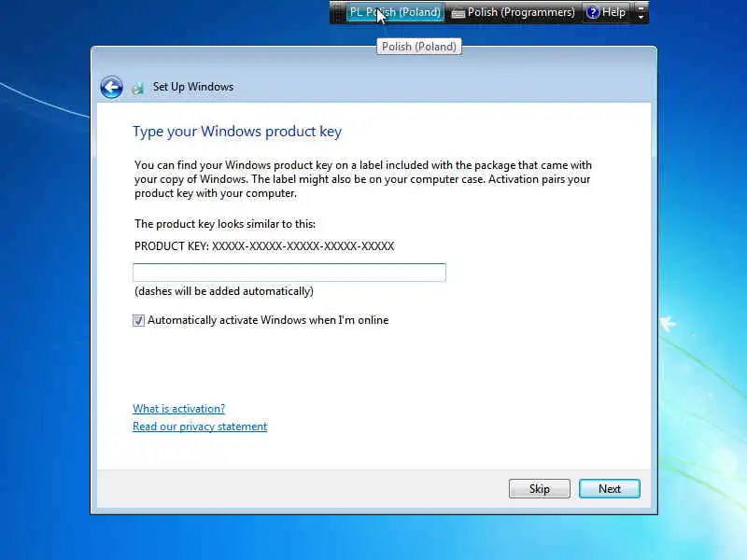
Task: Click the product key input field
Action: 289,273
